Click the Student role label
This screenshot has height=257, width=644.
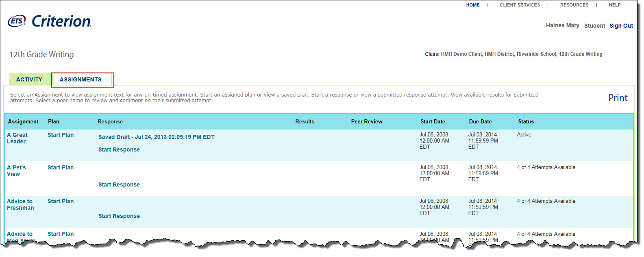[595, 26]
